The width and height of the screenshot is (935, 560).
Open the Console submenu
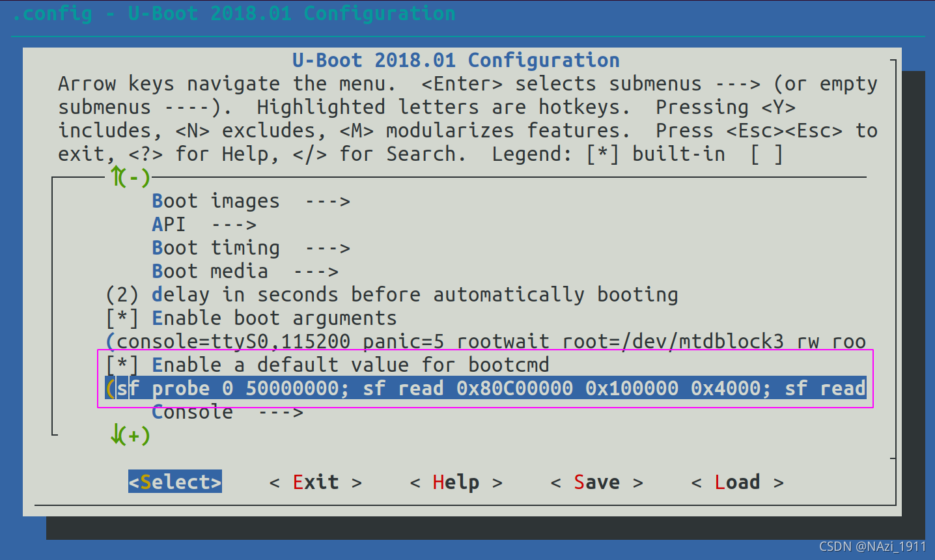pyautogui.click(x=227, y=412)
